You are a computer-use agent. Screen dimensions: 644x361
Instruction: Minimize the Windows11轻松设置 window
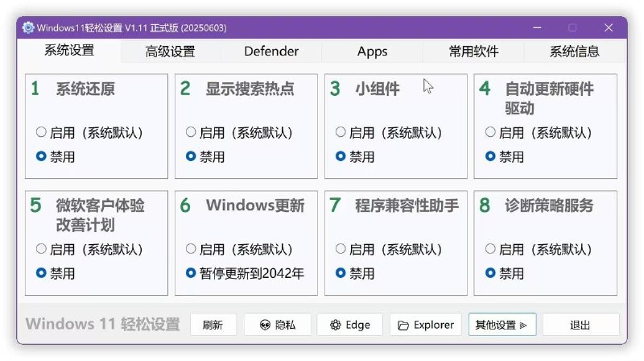coord(535,27)
